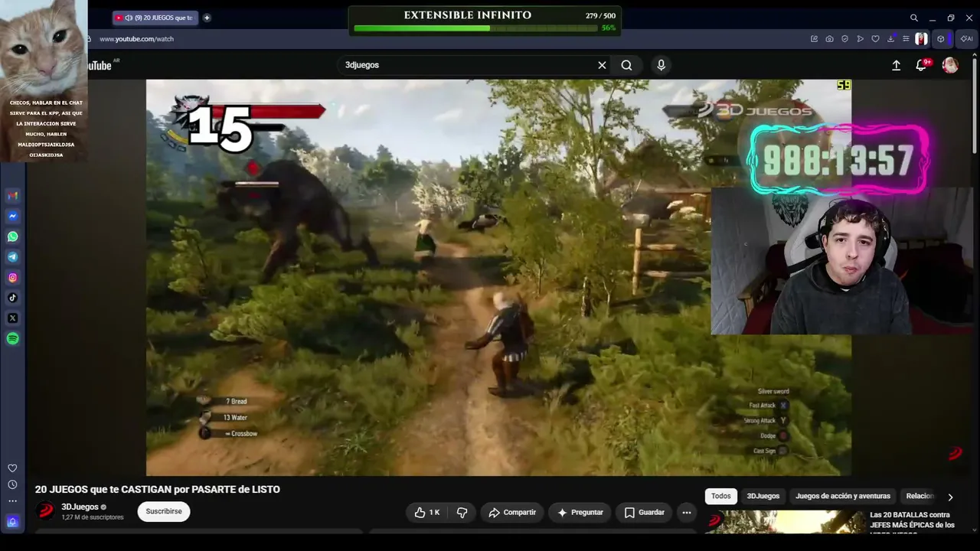Open Telegram in the sidebar
Screen dimensions: 980x551
(12, 257)
